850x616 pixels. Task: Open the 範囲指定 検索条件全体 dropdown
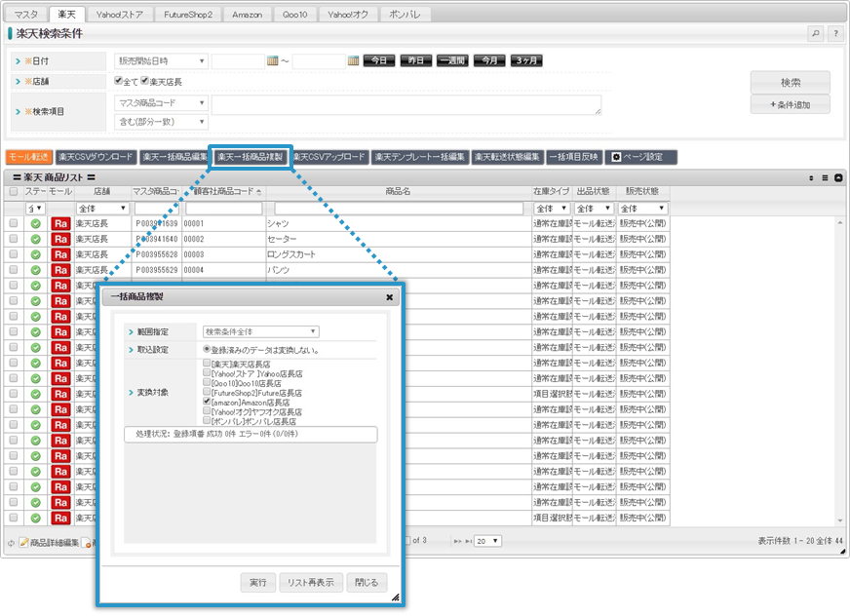pyautogui.click(x=260, y=331)
